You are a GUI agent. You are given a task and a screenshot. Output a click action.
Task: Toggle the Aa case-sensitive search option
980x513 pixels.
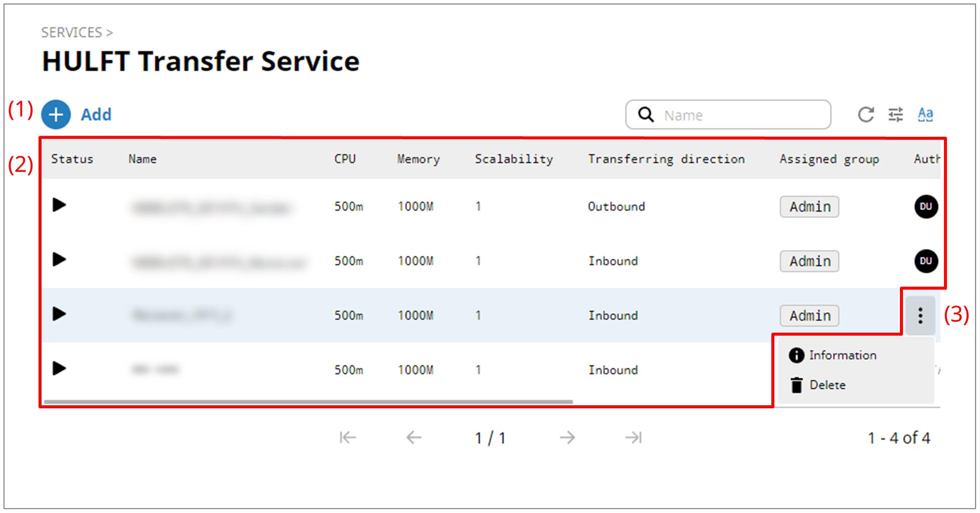[925, 115]
